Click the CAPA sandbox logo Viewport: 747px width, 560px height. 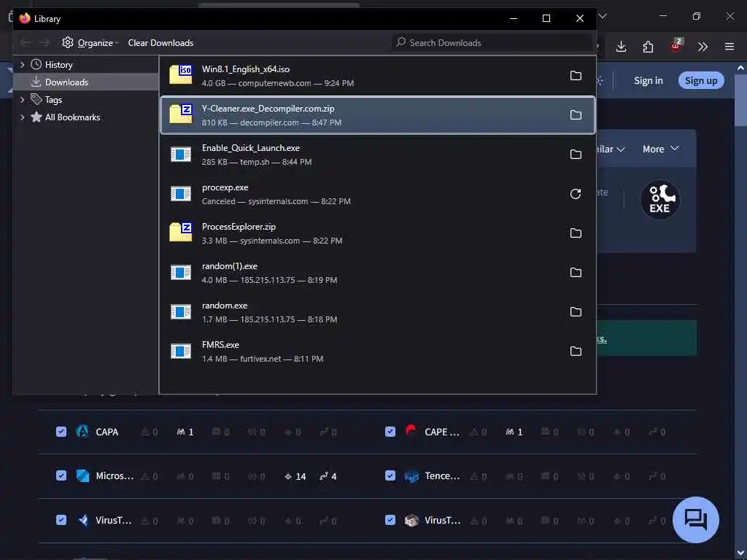pyautogui.click(x=82, y=432)
